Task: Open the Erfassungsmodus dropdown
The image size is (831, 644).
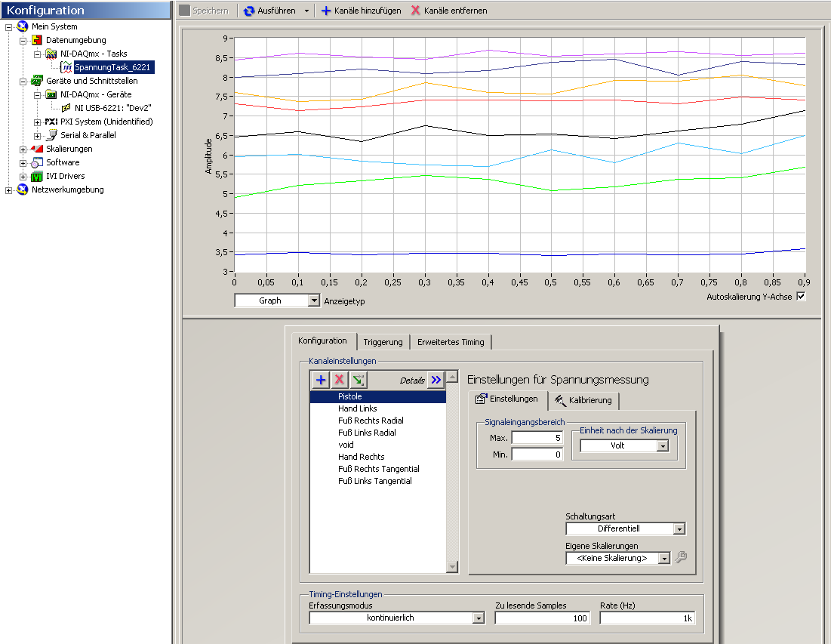Action: 477,618
